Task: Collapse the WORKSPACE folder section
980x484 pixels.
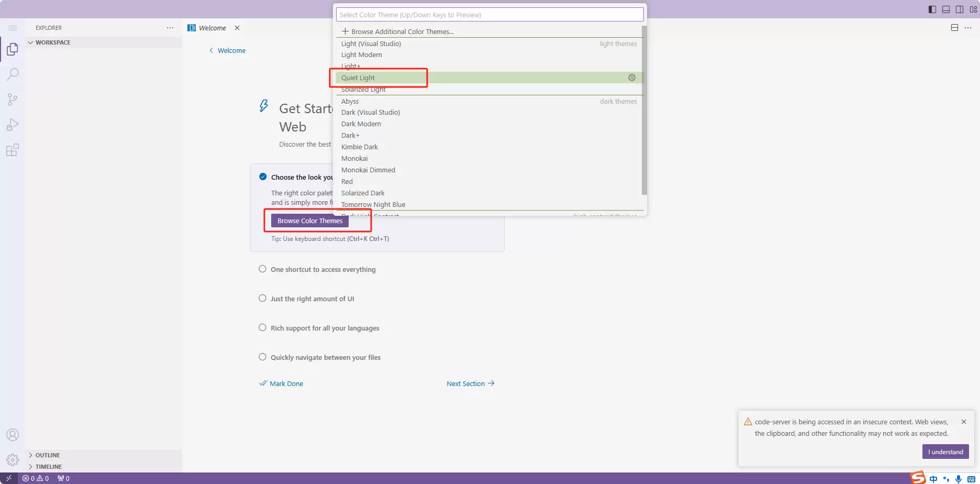Action: pos(52,42)
